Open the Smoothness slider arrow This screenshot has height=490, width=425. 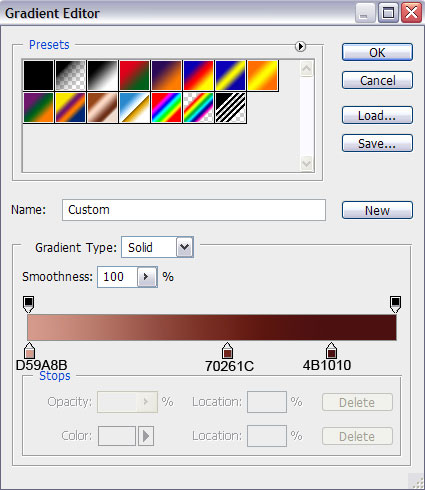[147, 277]
